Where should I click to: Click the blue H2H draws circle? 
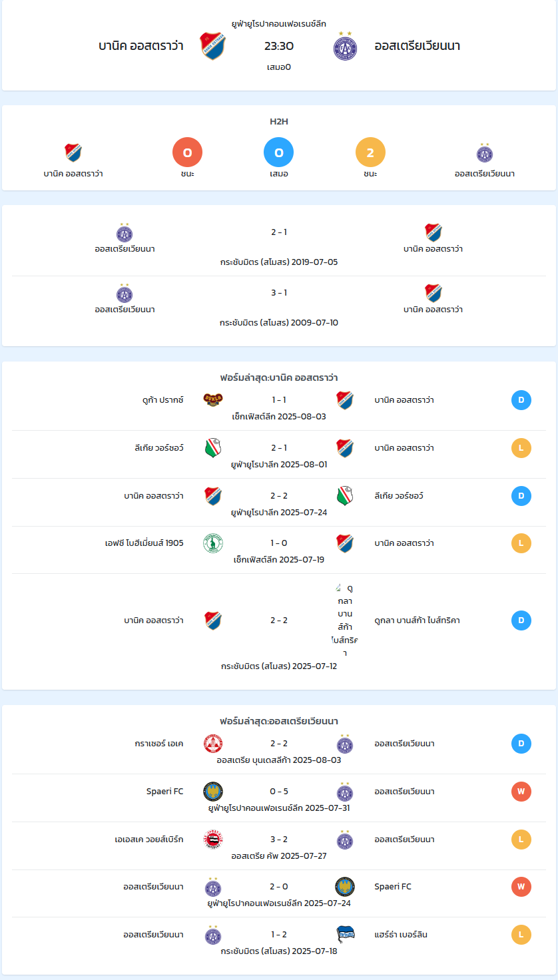tap(279, 152)
